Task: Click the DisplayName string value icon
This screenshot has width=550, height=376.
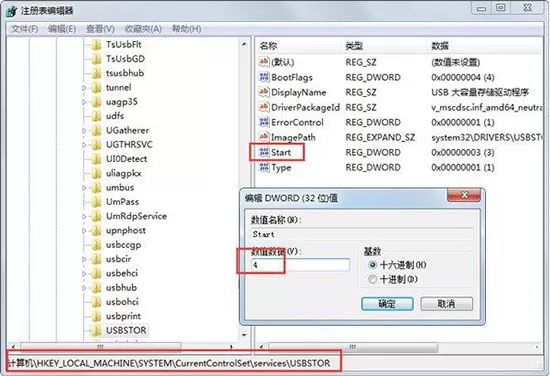Action: [x=264, y=92]
